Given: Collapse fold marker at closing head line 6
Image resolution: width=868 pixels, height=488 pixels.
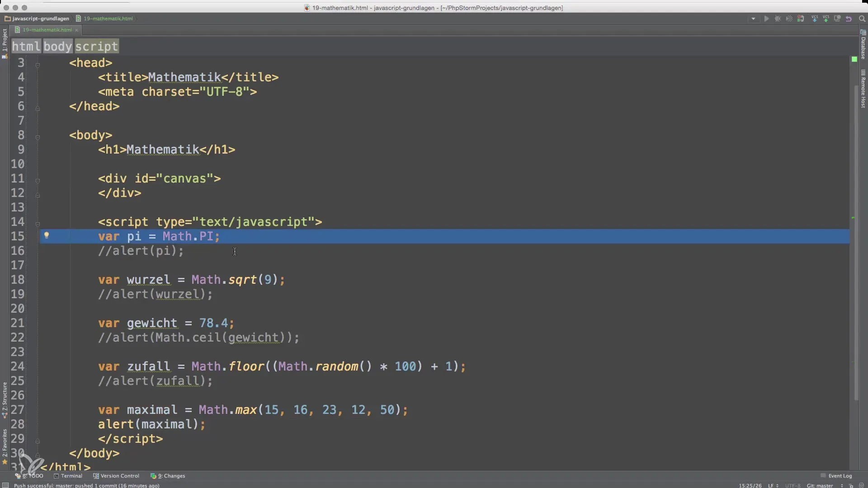Looking at the screenshot, I should pyautogui.click(x=38, y=108).
